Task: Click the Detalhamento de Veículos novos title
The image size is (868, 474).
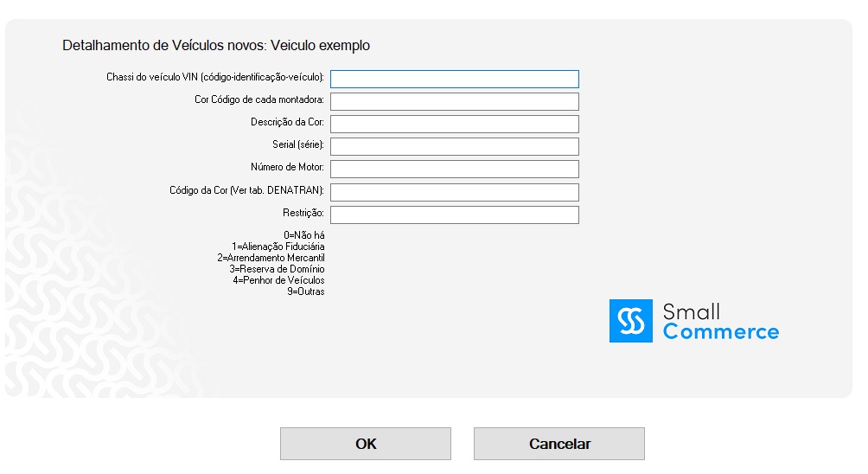Action: 216,45
